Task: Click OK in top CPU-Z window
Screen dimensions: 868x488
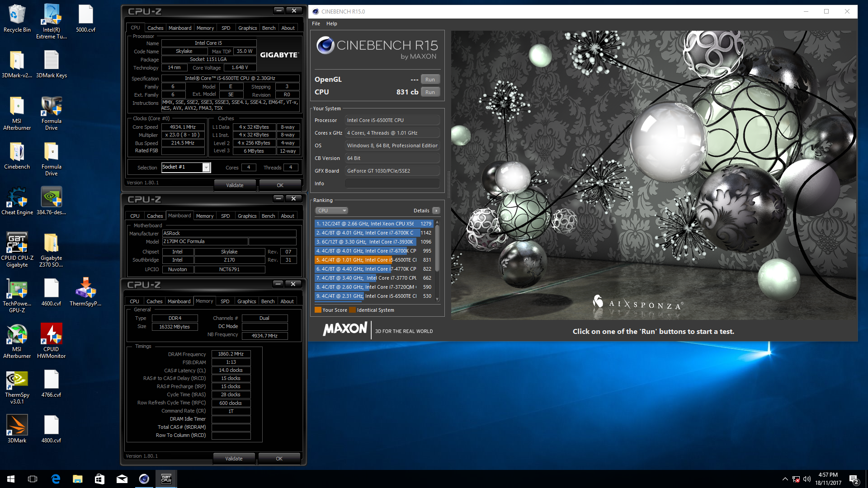Action: point(280,185)
